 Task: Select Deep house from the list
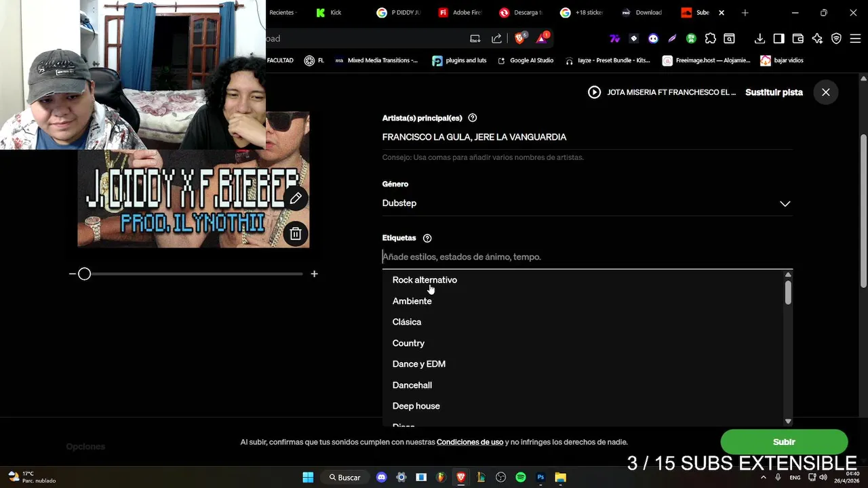(416, 406)
